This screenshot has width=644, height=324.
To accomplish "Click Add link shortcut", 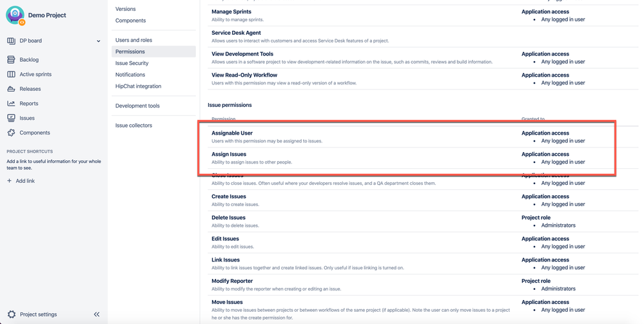I will (x=25, y=181).
